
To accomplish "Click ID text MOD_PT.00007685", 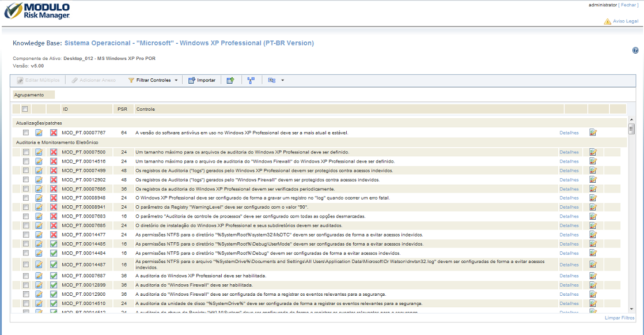I will click(84, 225).
